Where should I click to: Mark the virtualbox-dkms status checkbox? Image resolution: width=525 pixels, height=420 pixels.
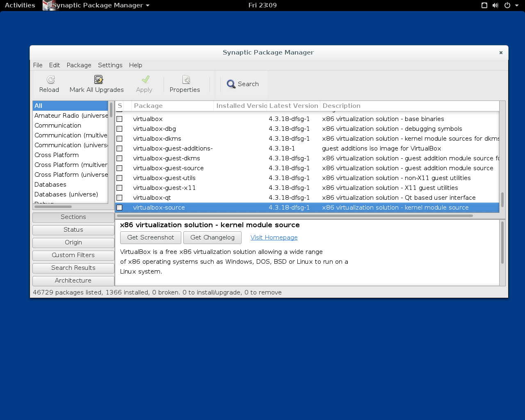click(x=119, y=139)
